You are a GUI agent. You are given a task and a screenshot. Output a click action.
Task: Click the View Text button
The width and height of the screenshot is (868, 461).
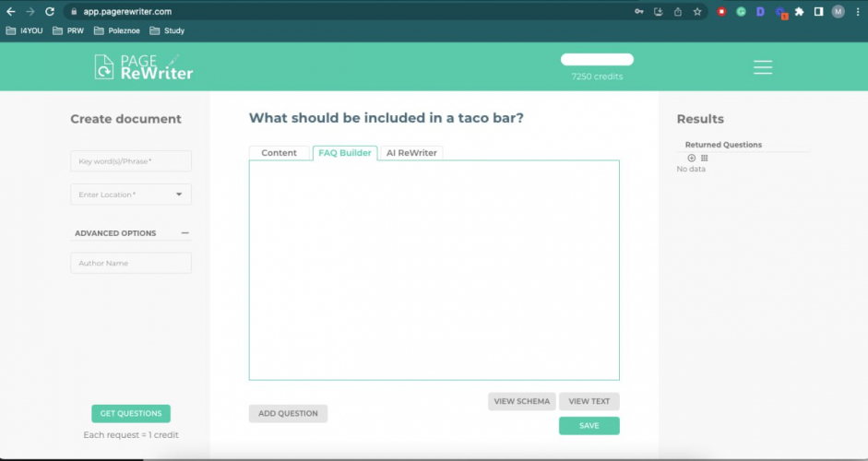[589, 401]
